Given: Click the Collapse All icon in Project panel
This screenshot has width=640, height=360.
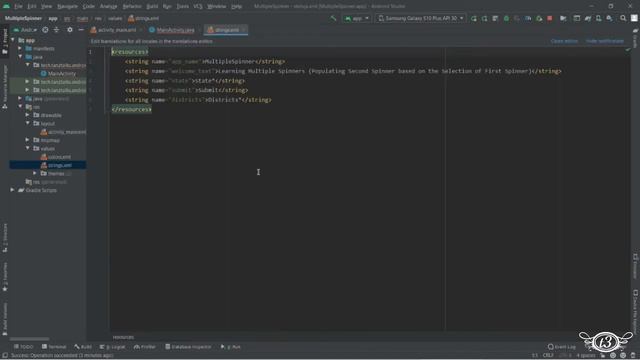Looking at the screenshot, I should point(56,30).
